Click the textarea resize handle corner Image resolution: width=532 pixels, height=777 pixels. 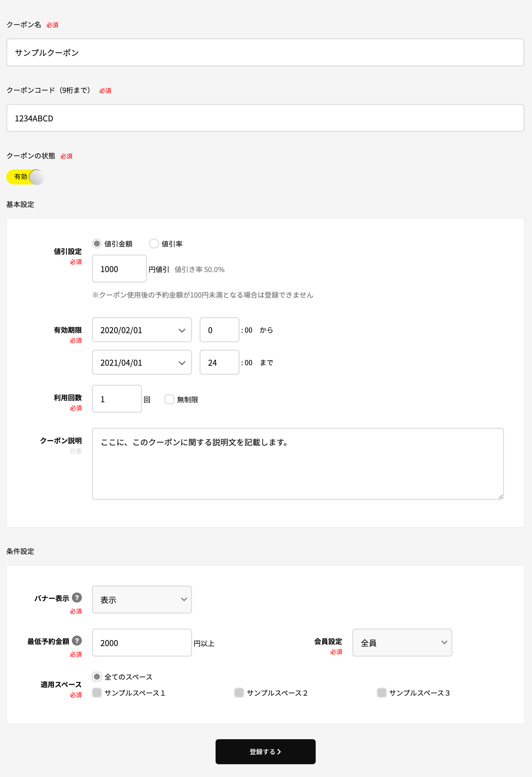tap(500, 497)
